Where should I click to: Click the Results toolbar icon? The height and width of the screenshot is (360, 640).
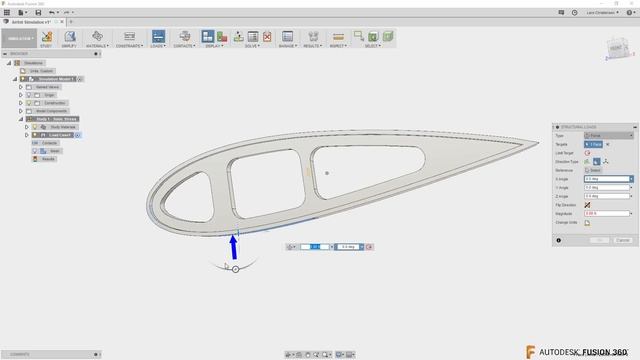click(x=313, y=36)
